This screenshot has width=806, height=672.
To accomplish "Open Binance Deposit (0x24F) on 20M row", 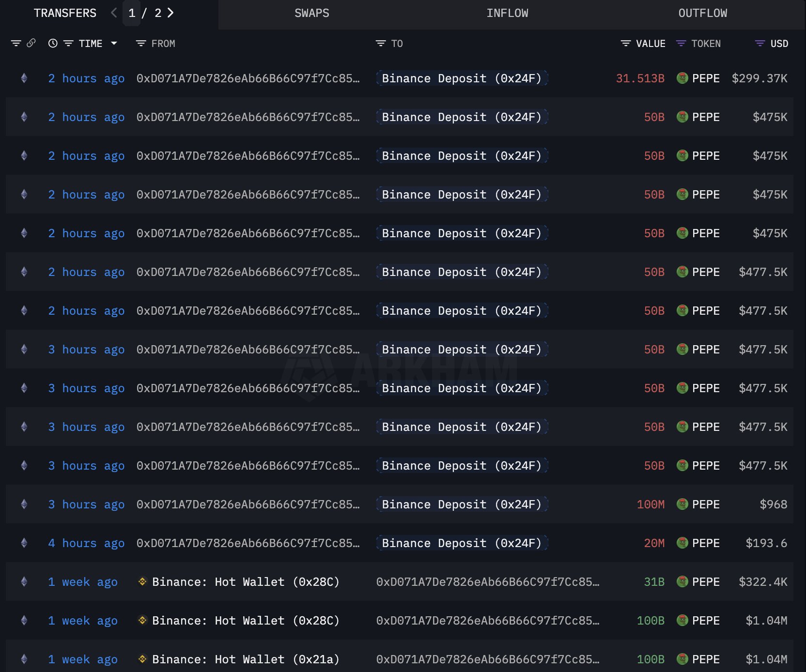I will pyautogui.click(x=462, y=543).
